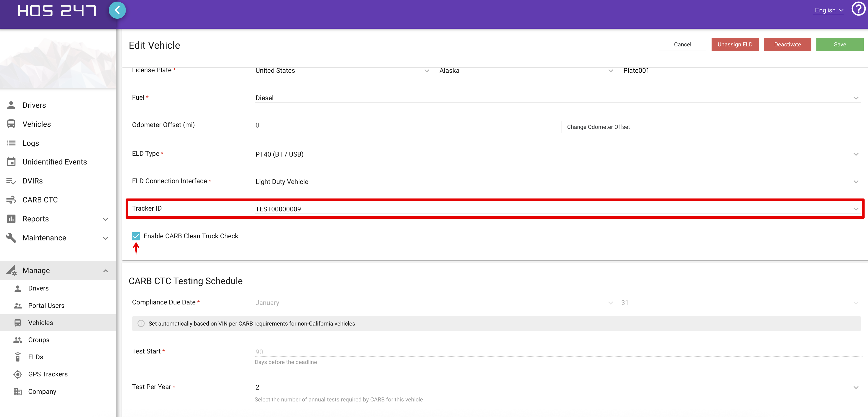868x417 pixels.
Task: Open the Company menu item
Action: [x=58, y=391]
